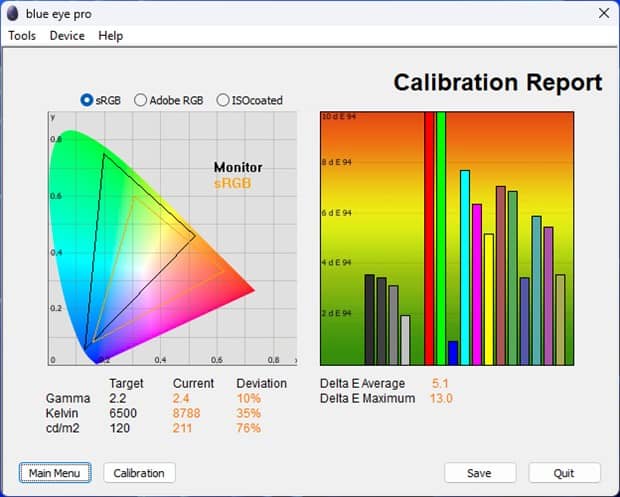Close the blue eye pro window
620x497 pixels.
tap(602, 13)
